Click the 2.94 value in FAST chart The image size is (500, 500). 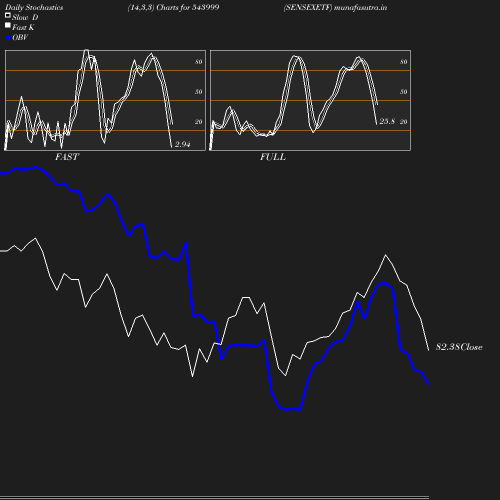coord(182,144)
